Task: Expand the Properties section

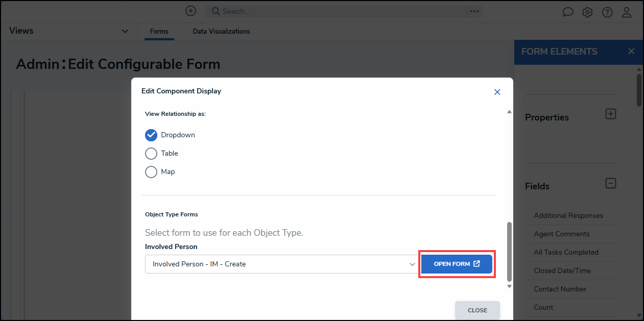Action: (x=611, y=114)
